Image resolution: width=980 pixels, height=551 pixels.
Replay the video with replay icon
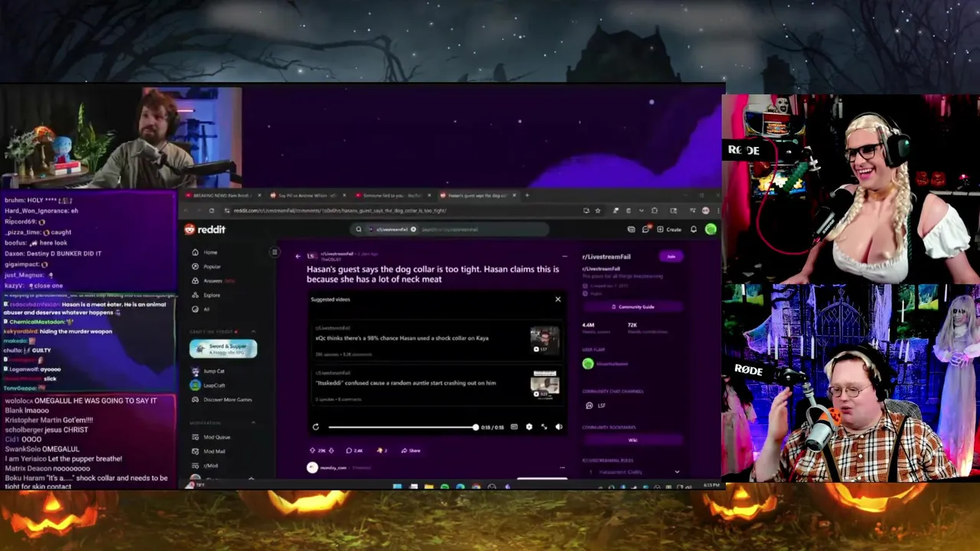click(x=315, y=427)
